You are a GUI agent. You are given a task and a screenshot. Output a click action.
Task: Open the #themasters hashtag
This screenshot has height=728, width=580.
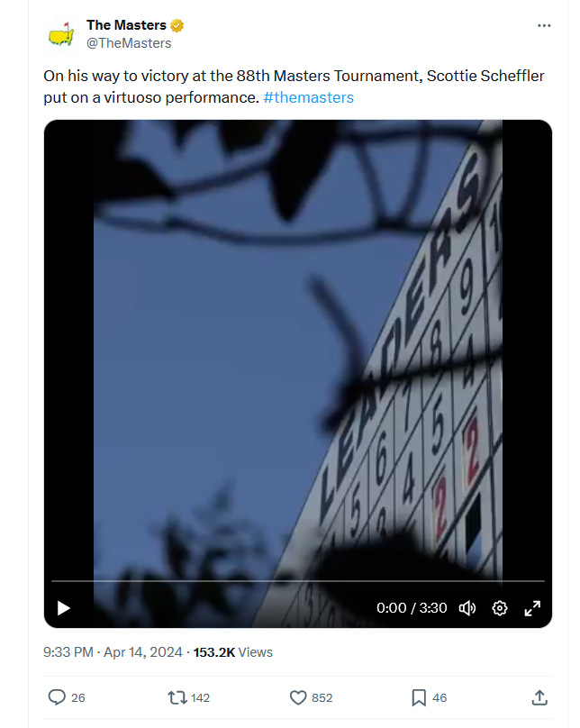[309, 97]
